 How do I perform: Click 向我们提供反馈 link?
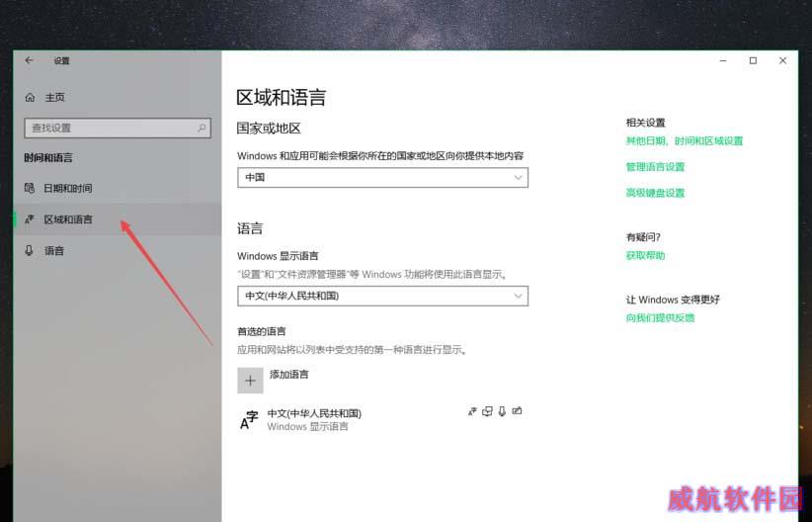(660, 317)
